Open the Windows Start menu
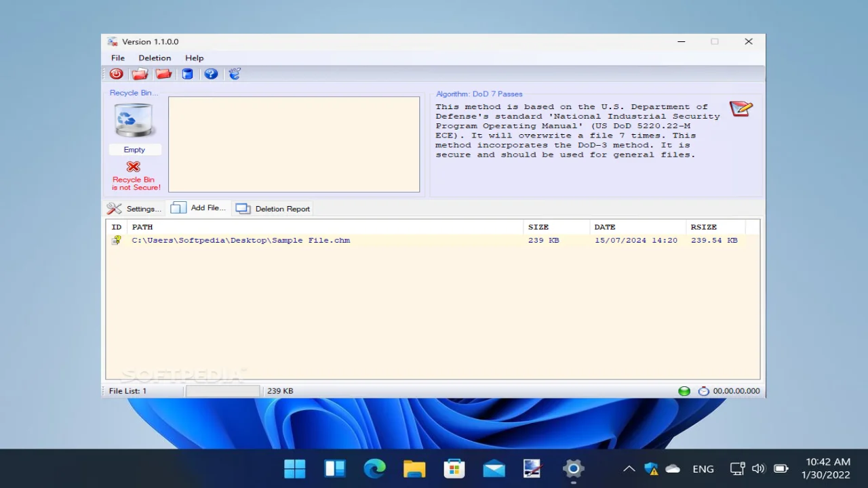868x488 pixels. click(295, 468)
